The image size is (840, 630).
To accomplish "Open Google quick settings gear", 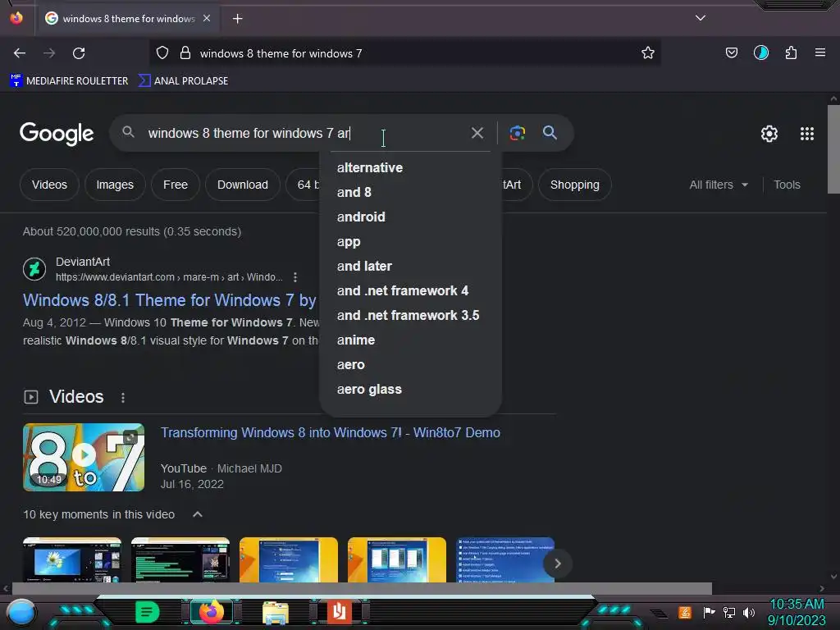I will (769, 134).
